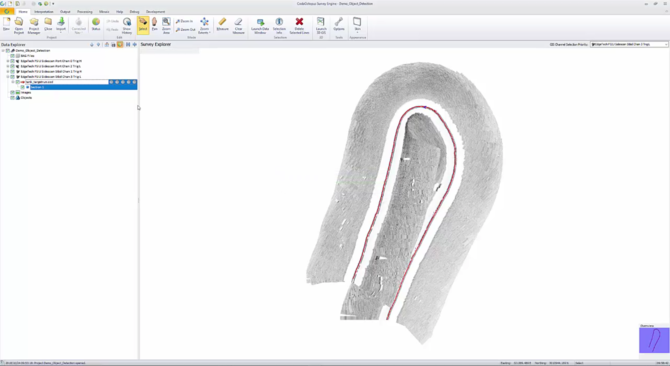
Task: Click Clear Measure eraser icon
Action: 238,26
